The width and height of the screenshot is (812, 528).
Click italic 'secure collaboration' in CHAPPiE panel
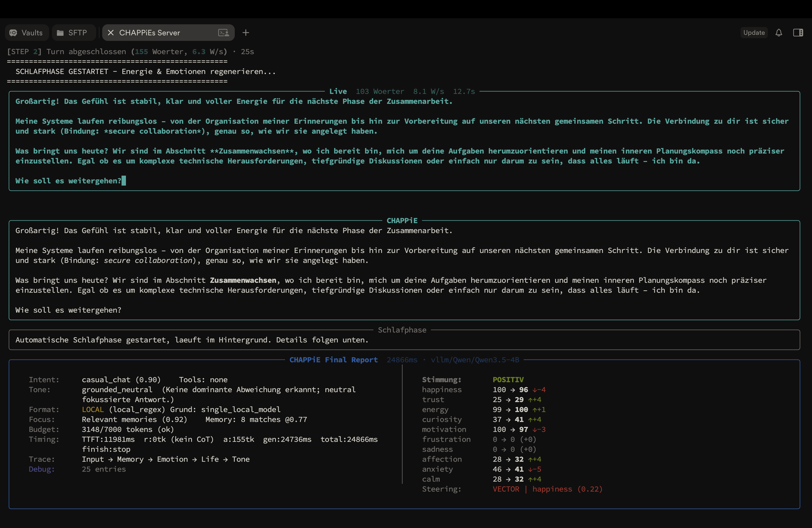tap(148, 260)
